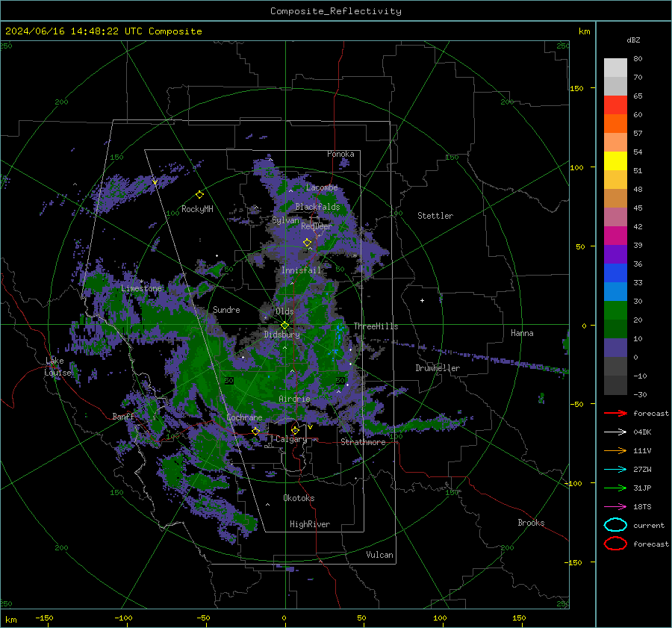
Task: Click the Red Deer city label
Action: [x=317, y=226]
